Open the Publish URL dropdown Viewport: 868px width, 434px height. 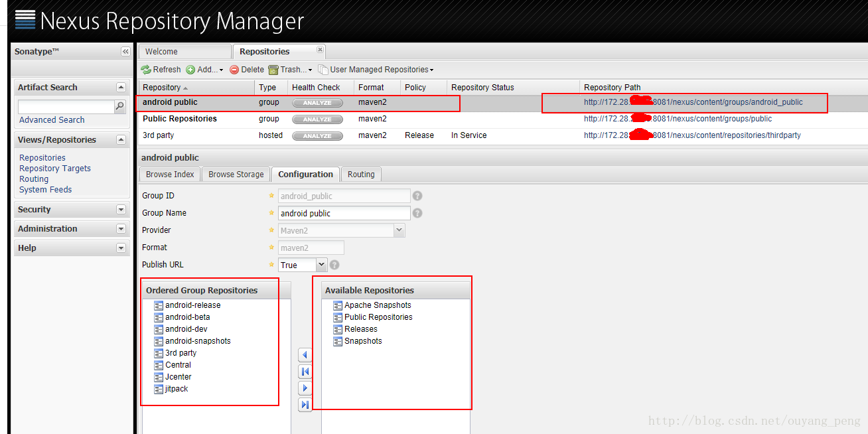click(x=322, y=265)
